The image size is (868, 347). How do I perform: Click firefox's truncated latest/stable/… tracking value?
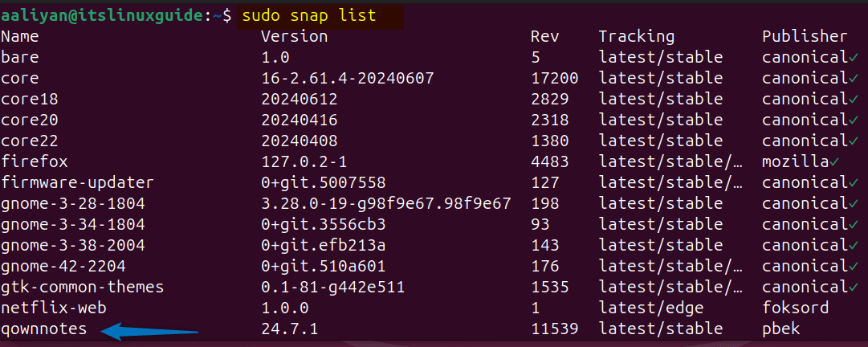click(x=670, y=162)
